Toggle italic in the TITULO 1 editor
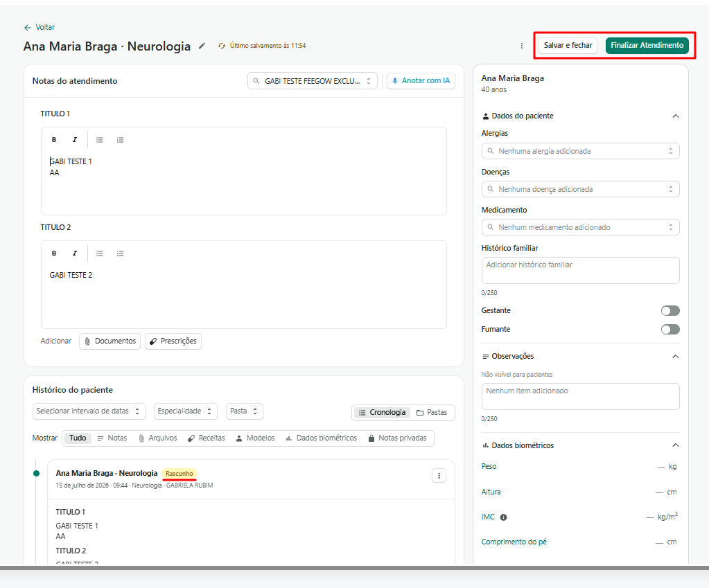The width and height of the screenshot is (709, 588). [x=75, y=140]
